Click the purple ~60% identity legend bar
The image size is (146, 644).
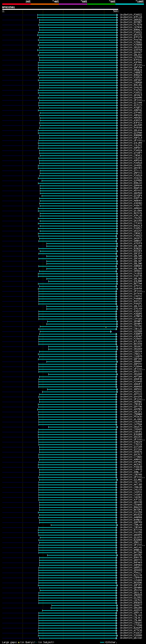pos(73,4)
